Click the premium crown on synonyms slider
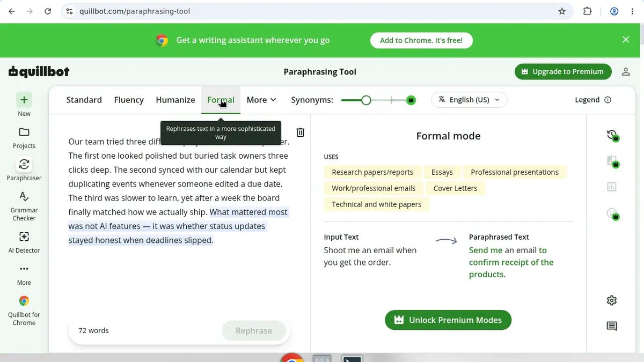Screen dimensions: 644x362 click(x=411, y=100)
